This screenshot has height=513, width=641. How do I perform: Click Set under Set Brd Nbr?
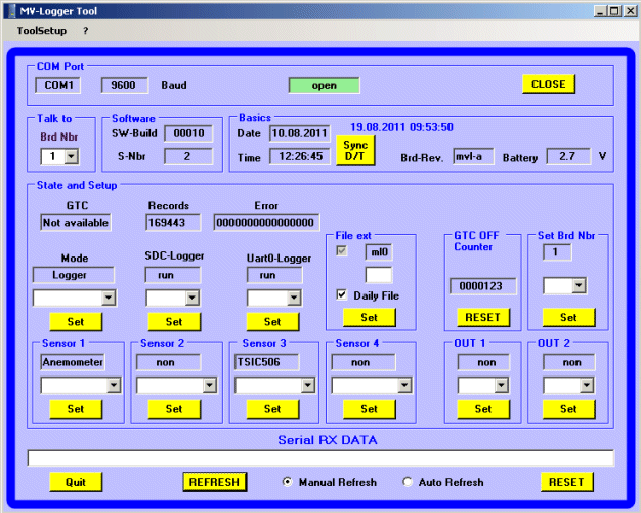coord(568,317)
